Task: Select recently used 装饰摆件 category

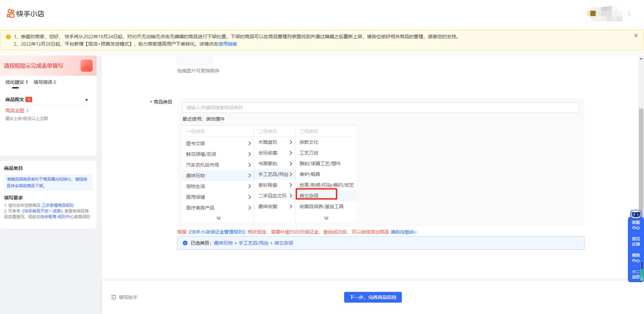Action: 215,119
